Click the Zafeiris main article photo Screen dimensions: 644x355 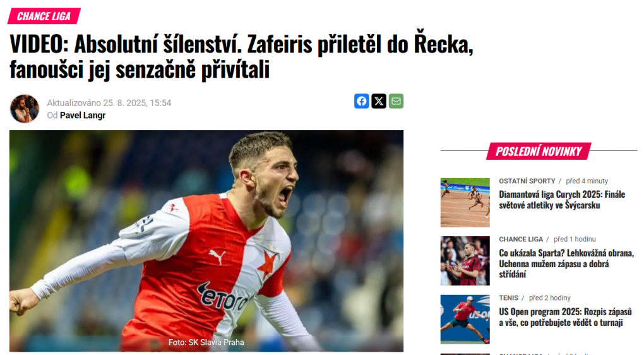click(x=206, y=241)
